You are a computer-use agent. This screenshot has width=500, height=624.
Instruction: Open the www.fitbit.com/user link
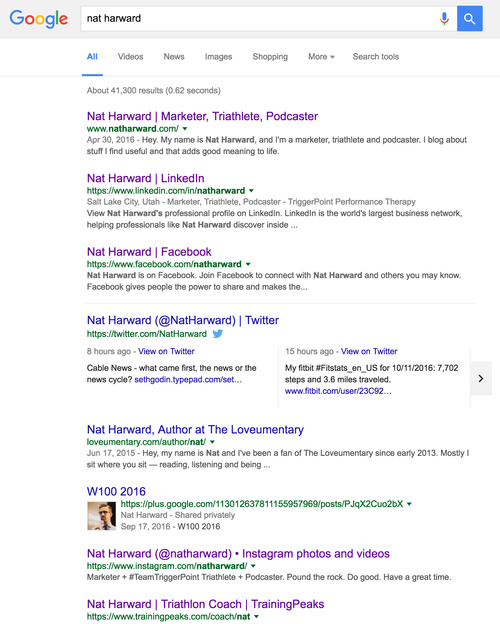338,391
